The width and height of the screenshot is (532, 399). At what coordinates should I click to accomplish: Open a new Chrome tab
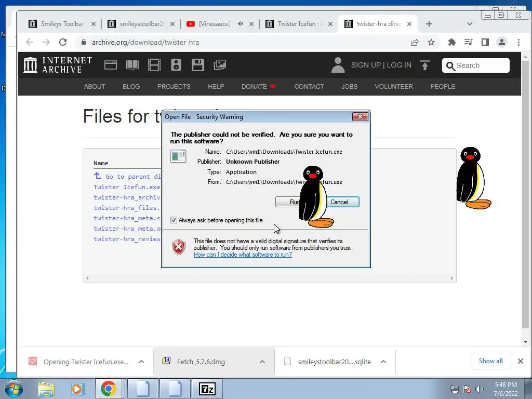(429, 24)
